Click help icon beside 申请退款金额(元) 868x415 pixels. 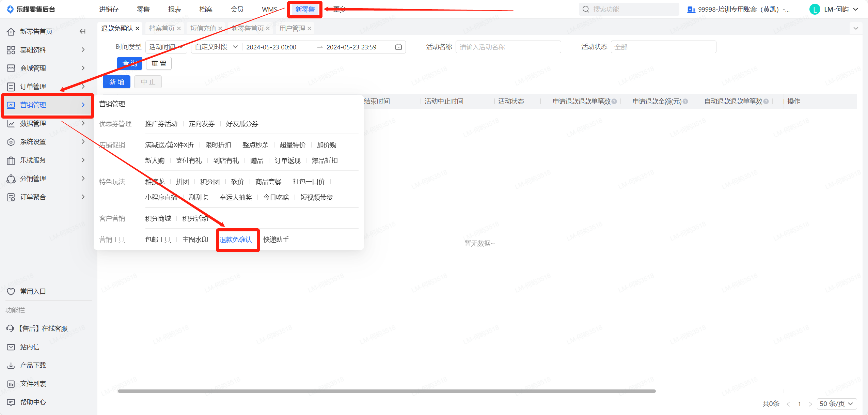coord(685,101)
